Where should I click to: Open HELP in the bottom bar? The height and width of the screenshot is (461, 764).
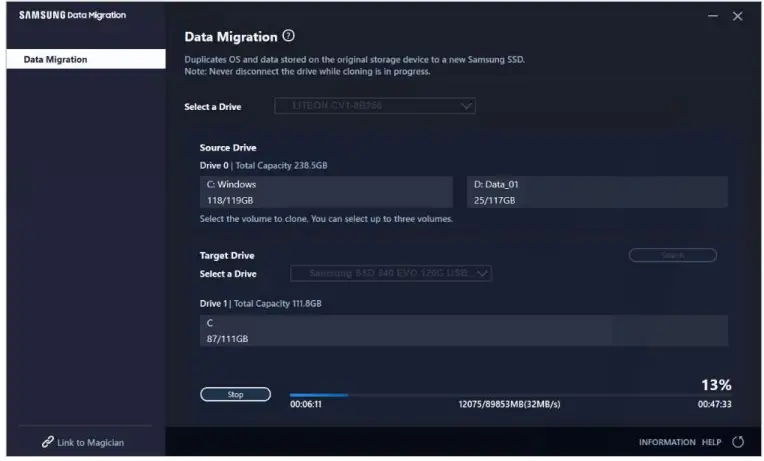tap(711, 442)
